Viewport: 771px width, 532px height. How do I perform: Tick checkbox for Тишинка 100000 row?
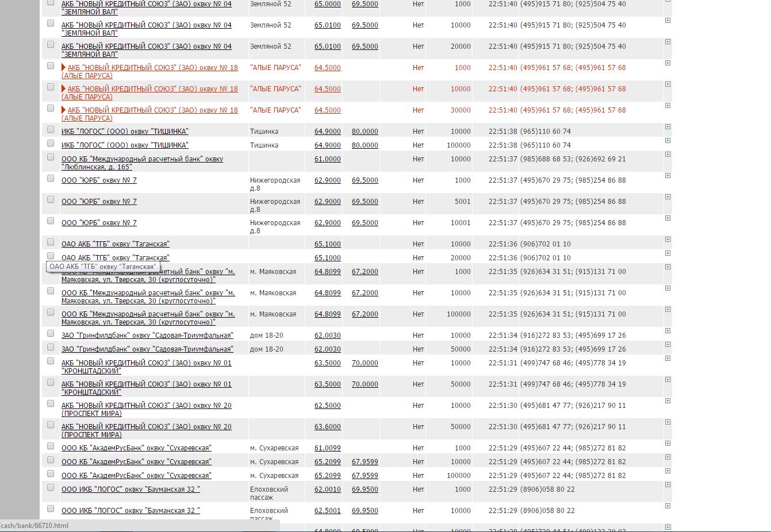(x=51, y=143)
